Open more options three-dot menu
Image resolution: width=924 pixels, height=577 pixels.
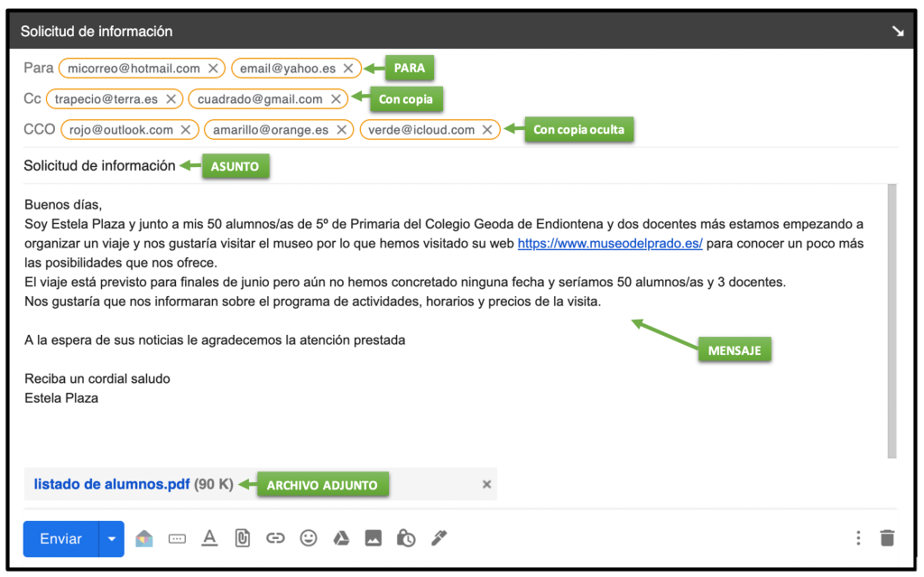pos(858,538)
